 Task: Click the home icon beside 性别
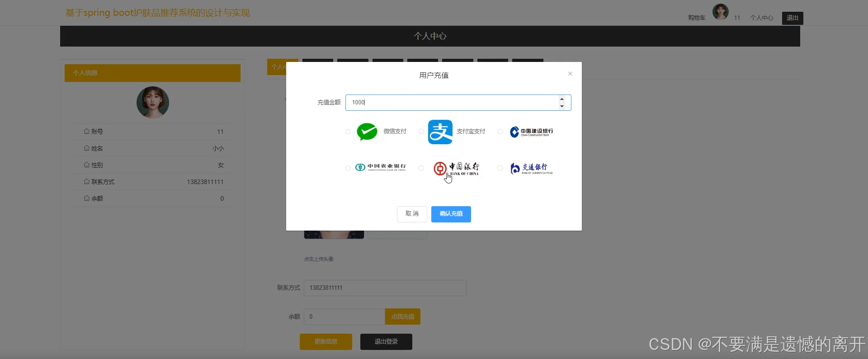point(87,165)
